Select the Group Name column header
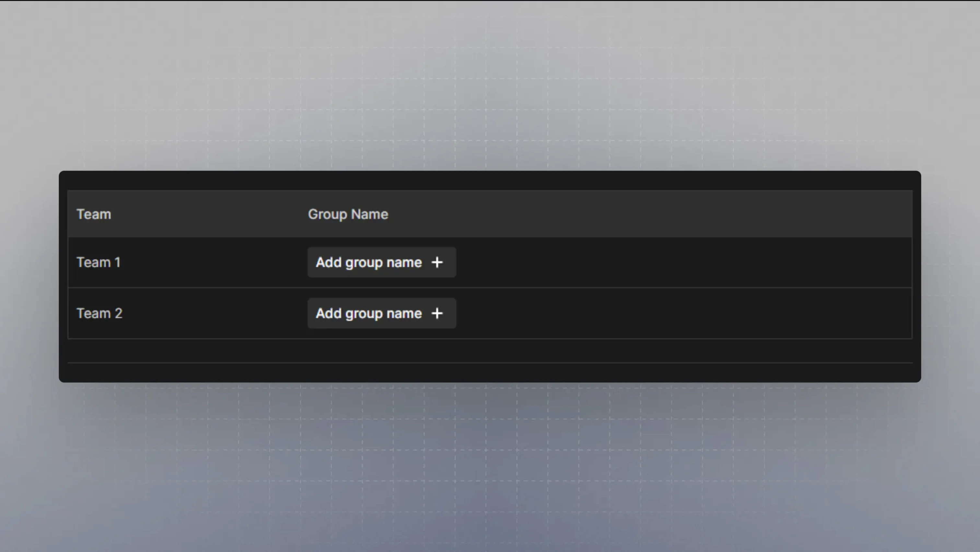The height and width of the screenshot is (552, 980). click(x=348, y=214)
